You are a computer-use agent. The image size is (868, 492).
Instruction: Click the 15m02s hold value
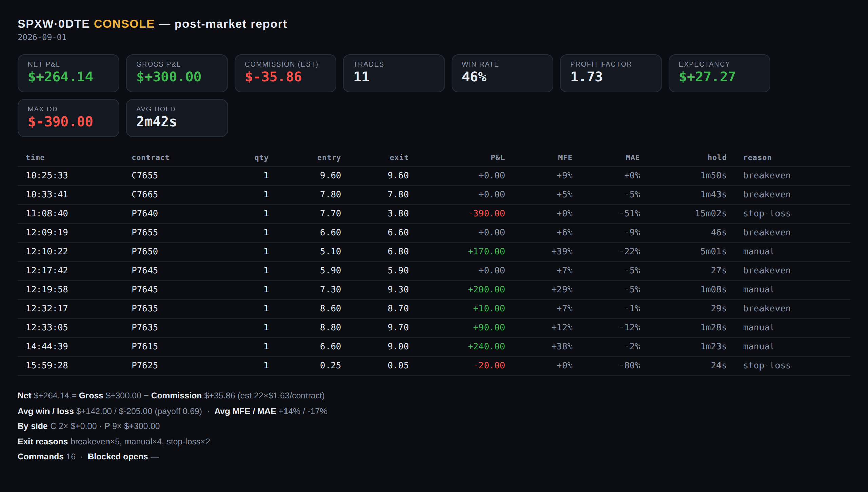(711, 214)
